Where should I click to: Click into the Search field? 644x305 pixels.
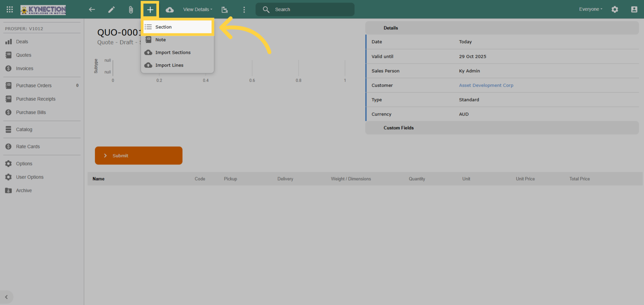(x=305, y=9)
